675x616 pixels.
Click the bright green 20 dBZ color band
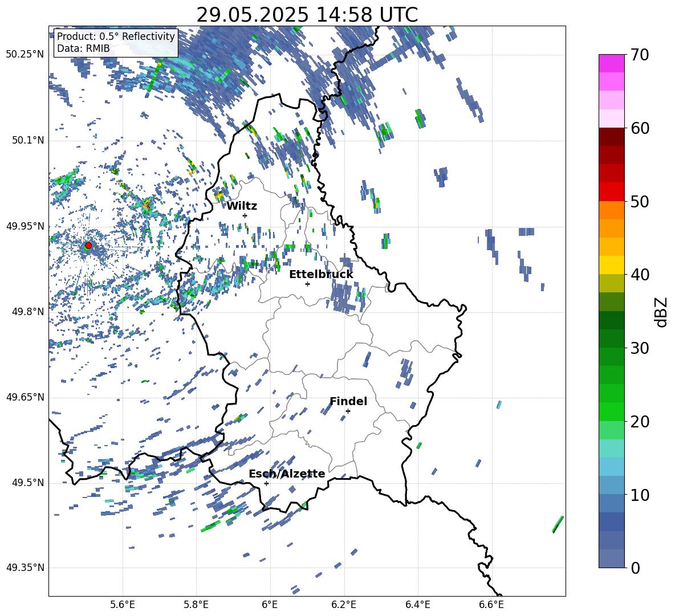[611, 411]
